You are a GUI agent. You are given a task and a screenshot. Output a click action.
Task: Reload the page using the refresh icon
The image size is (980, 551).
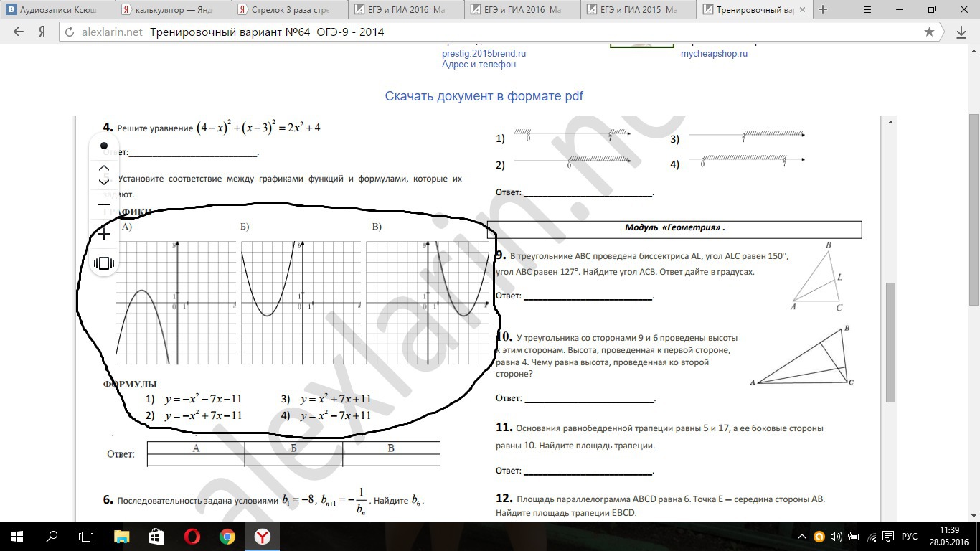70,32
